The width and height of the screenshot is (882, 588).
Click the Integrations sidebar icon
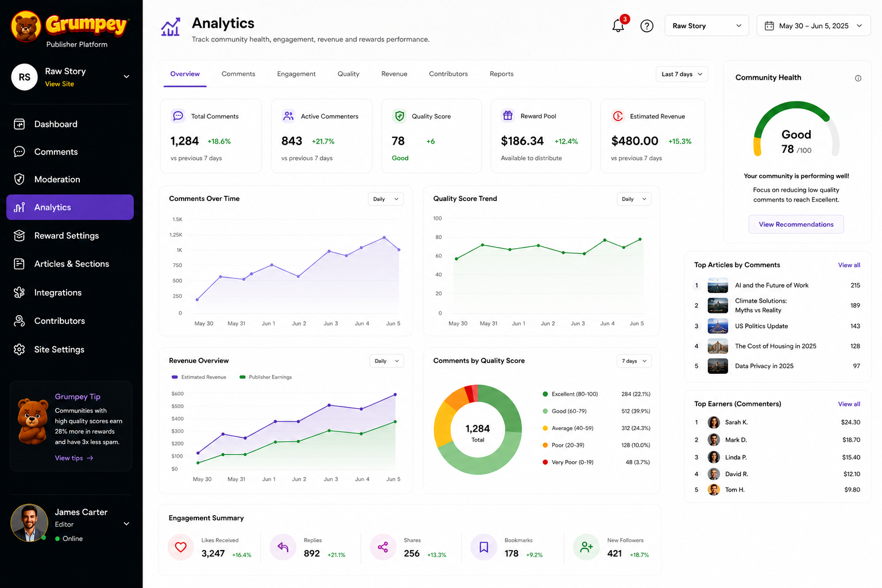click(x=20, y=292)
